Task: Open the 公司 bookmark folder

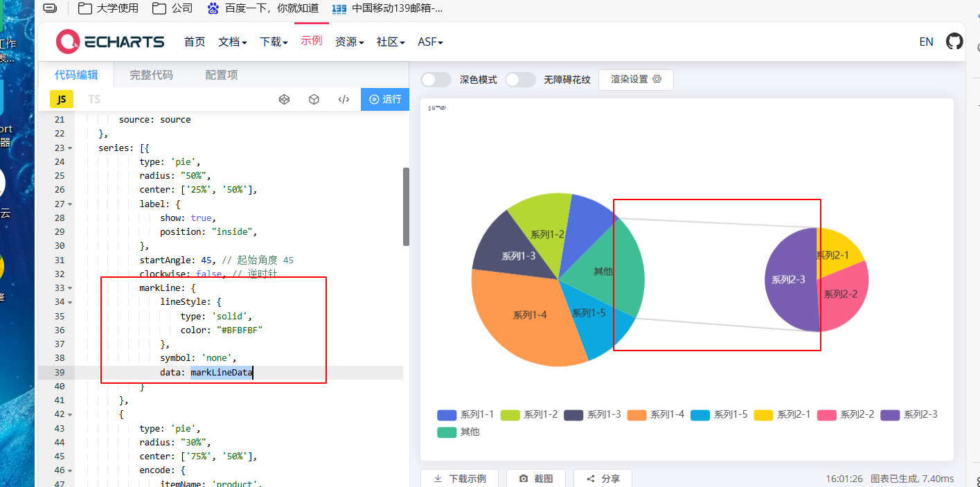Action: click(x=172, y=8)
